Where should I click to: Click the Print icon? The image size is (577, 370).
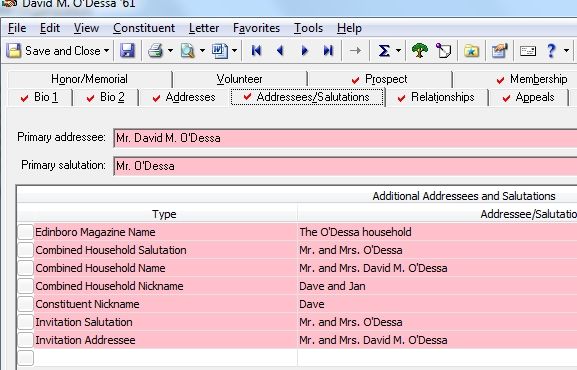pos(156,50)
